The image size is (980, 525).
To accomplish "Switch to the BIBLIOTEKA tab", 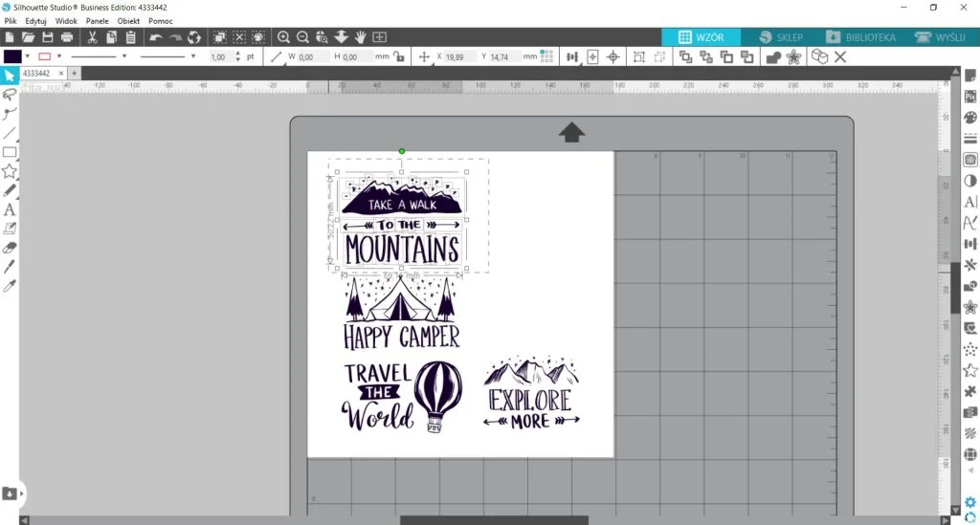I will click(860, 37).
